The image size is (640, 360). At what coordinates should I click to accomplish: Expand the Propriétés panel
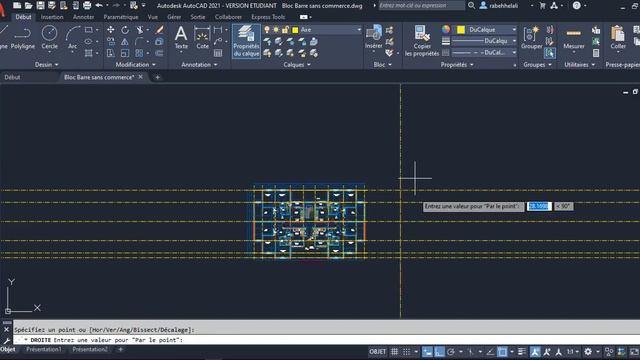coord(457,64)
